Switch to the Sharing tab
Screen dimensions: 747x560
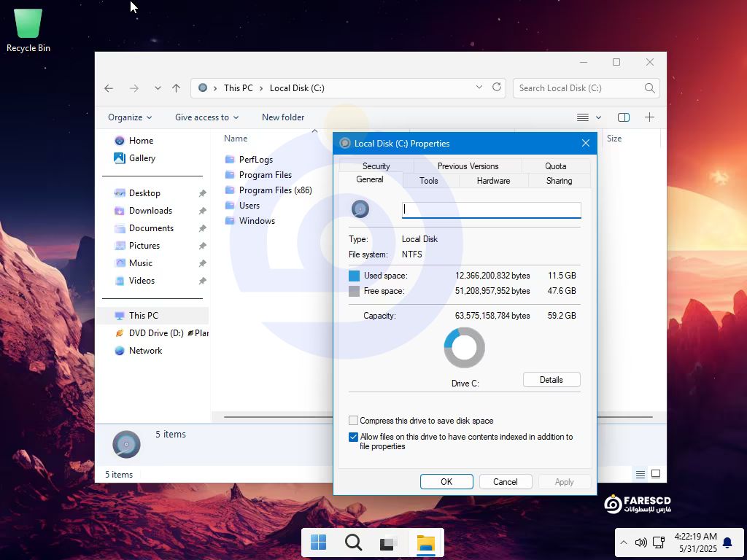tap(559, 181)
